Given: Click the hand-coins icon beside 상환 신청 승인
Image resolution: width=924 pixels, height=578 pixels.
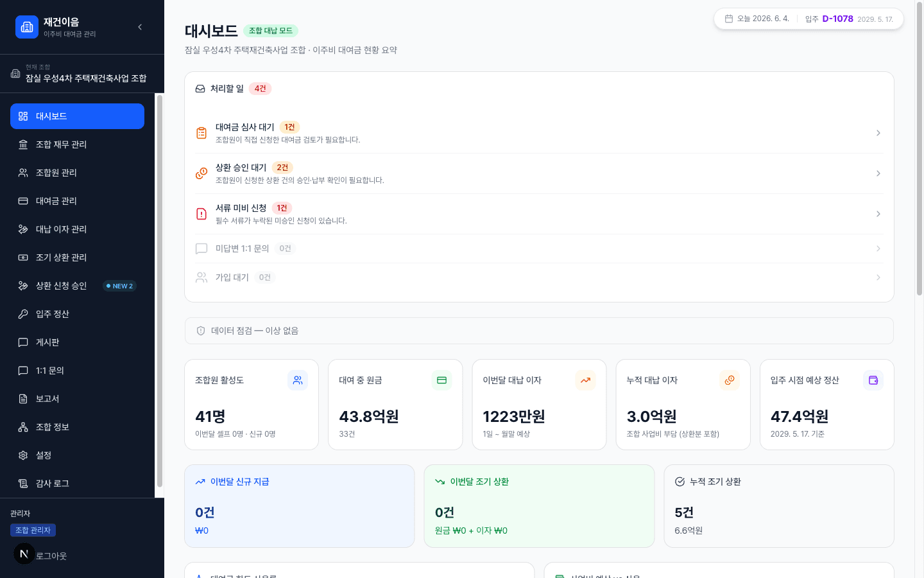Looking at the screenshot, I should (23, 286).
